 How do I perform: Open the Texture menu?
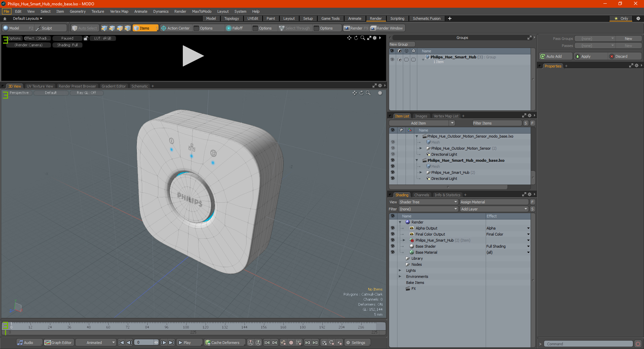[98, 11]
